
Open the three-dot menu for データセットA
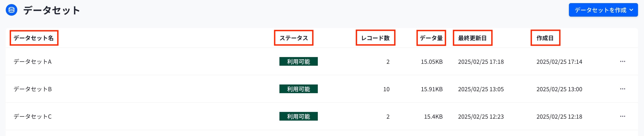622,61
